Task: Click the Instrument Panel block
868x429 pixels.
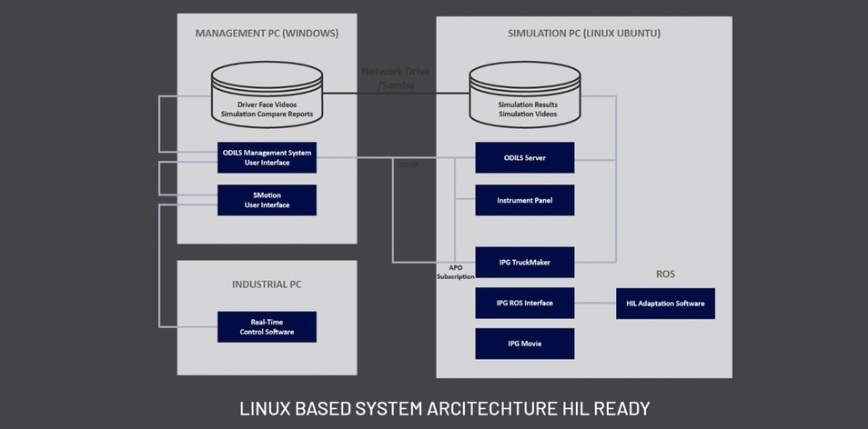Action: point(524,200)
